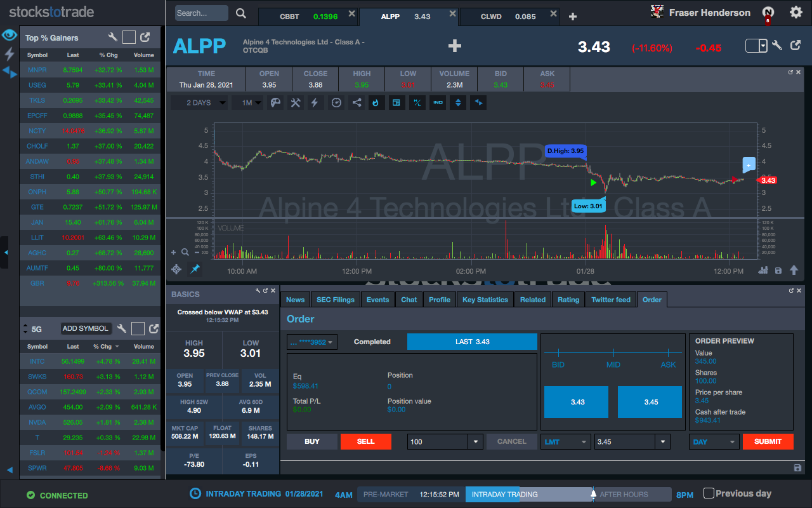
Task: Click the panel layout icon in chart toolbar
Action: pos(396,102)
